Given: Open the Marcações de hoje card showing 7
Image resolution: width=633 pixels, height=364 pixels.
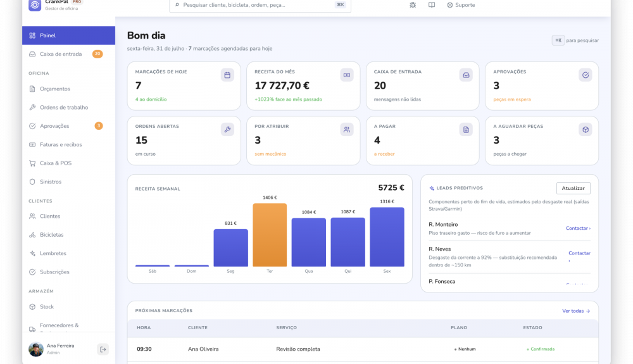Looking at the screenshot, I should (x=184, y=86).
